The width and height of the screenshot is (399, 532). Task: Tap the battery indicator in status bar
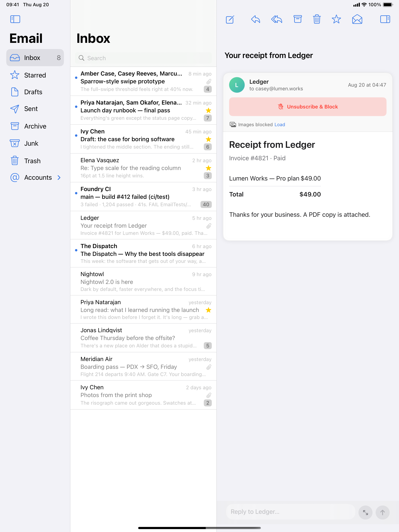[388, 4]
